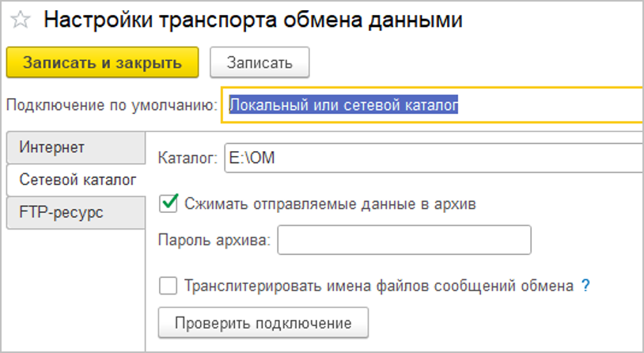Click the highlighted 'Локальный или сетевой каталог' text
This screenshot has width=644, height=353.
pos(344,104)
